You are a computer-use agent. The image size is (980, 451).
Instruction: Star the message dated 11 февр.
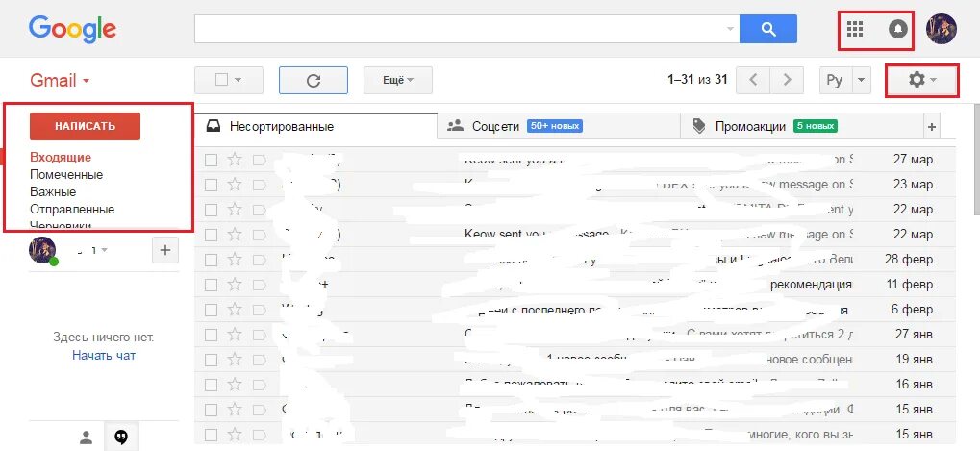click(235, 285)
